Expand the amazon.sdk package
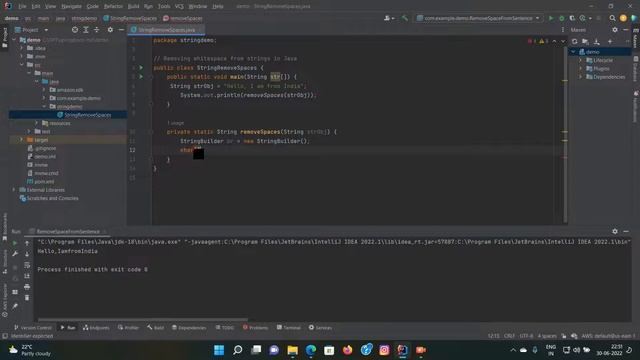The width and height of the screenshot is (640, 360). click(x=44, y=90)
